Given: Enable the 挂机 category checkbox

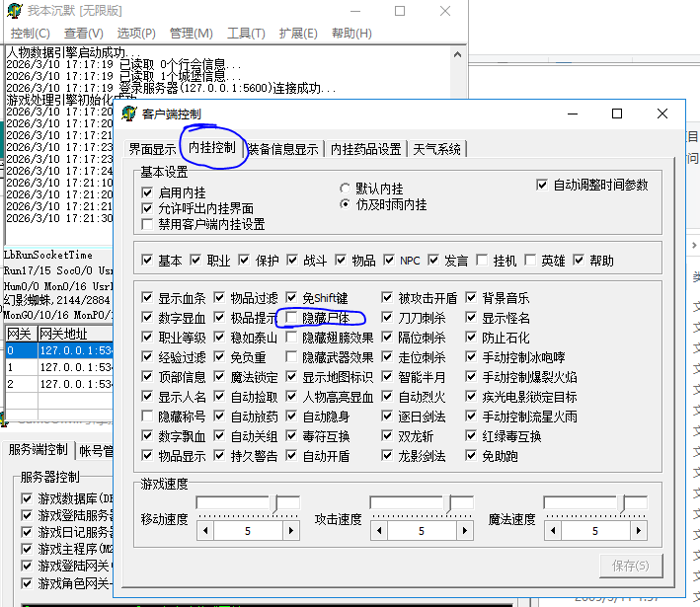Looking at the screenshot, I should click(483, 261).
